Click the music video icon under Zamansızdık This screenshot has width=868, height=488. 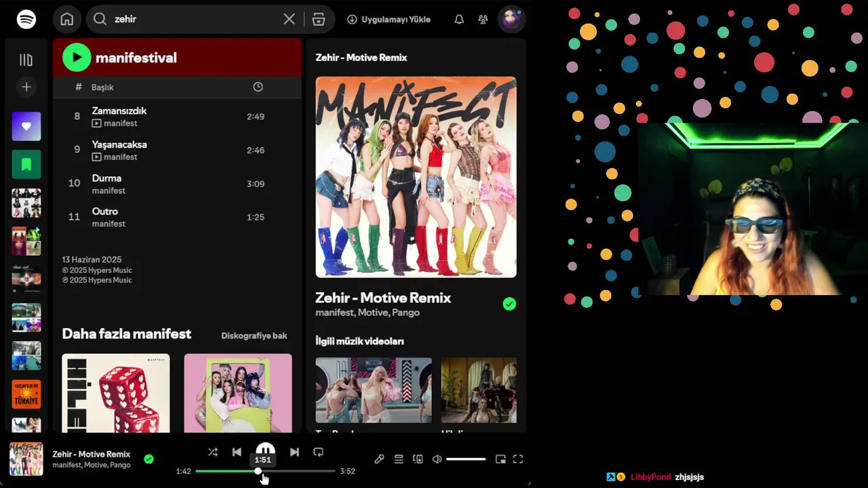[96, 123]
